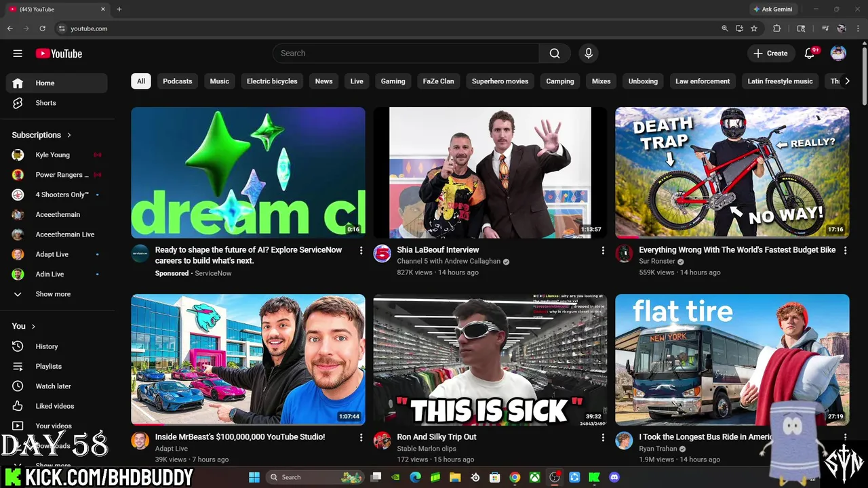Click the Windows taskbar Search box

pyautogui.click(x=315, y=477)
